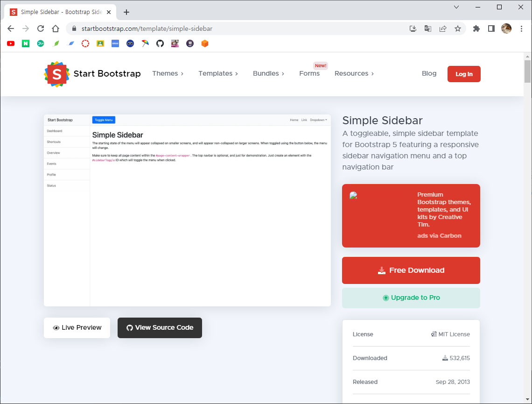
Task: Open the red dashed circle bookmark
Action: (85, 43)
